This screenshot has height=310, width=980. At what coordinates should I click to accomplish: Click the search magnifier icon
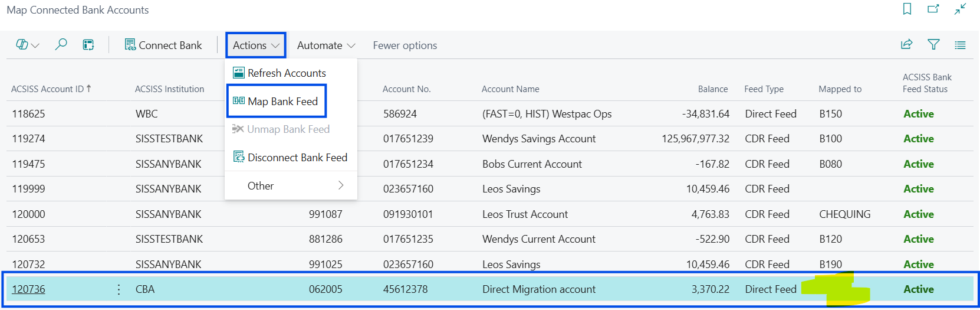click(61, 45)
